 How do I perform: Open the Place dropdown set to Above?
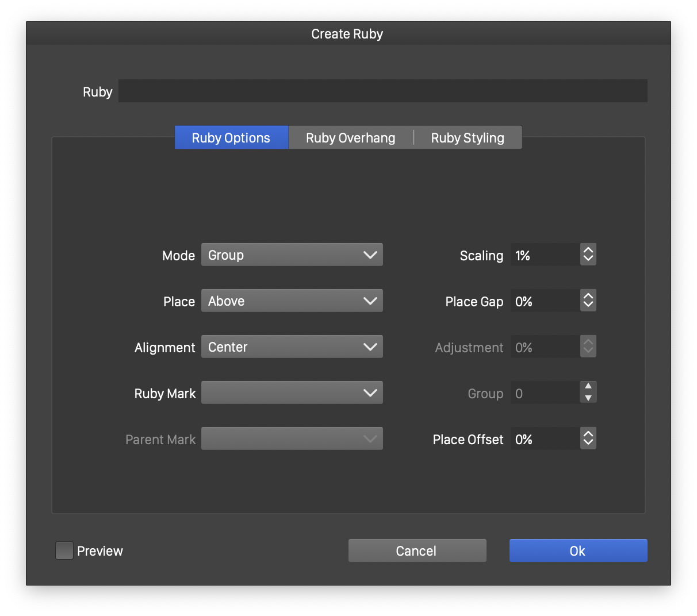(x=292, y=301)
